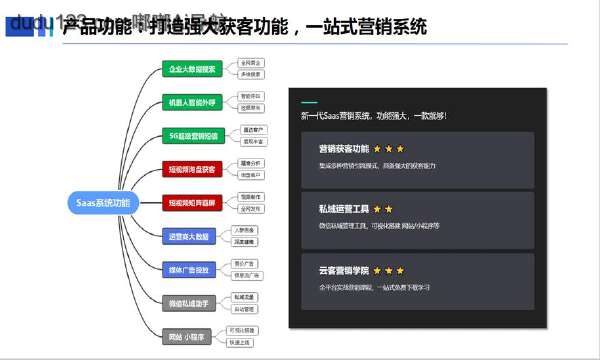Click the blue logo block beside the title
Screen dimensions: 600x360
point(20,26)
